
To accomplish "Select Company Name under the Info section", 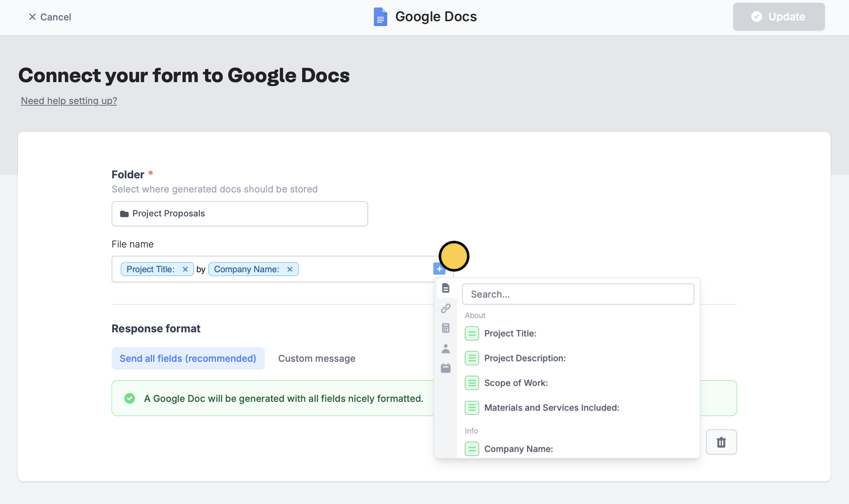I will pyautogui.click(x=518, y=449).
